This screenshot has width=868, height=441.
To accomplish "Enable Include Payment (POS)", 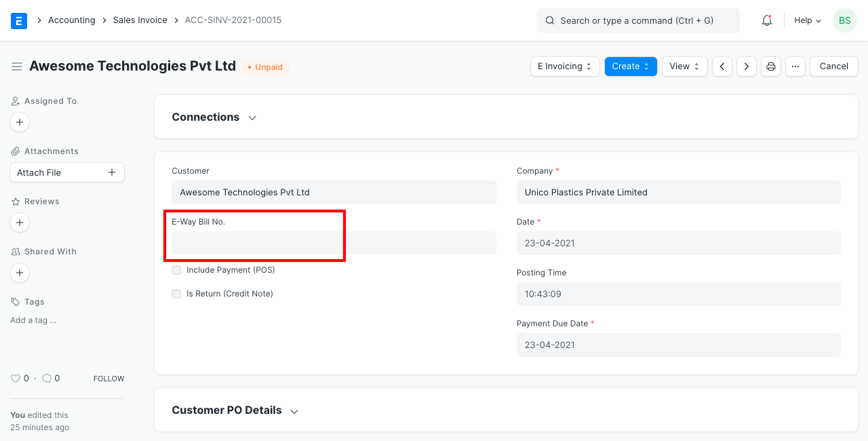I will 176,269.
